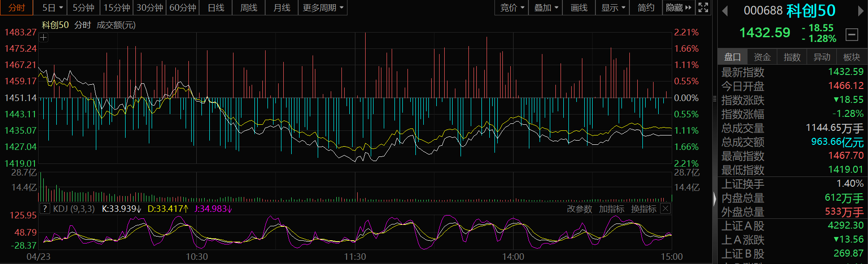Go to previous stock with left arrow
868x264 pixels.
click(x=724, y=11)
